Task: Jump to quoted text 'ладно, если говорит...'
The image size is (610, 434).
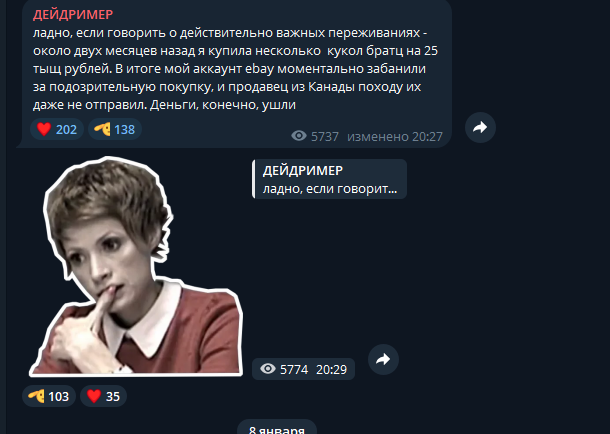Action: (330, 189)
